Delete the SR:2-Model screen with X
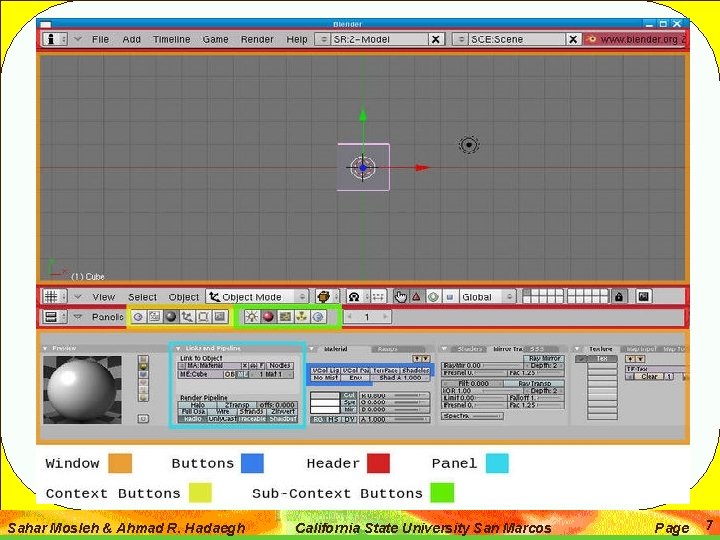The height and width of the screenshot is (540, 720). coord(436,39)
